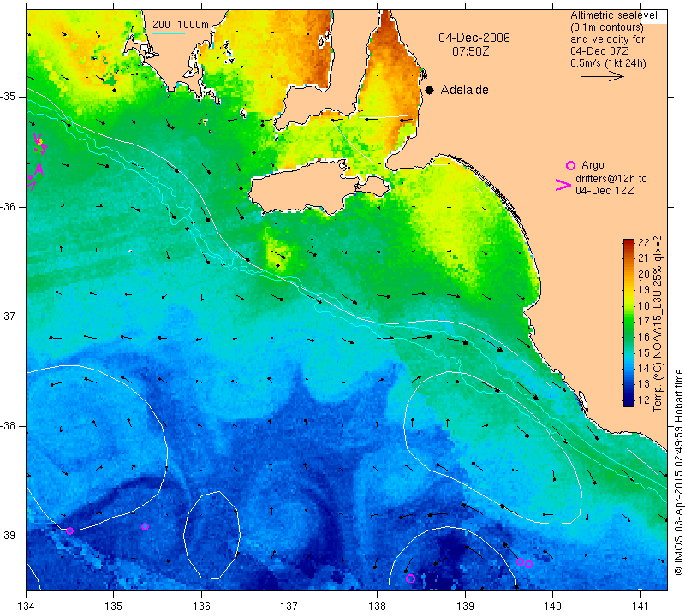Click the IMOS copyright timestamp text
685x616 pixels.
[x=678, y=471]
